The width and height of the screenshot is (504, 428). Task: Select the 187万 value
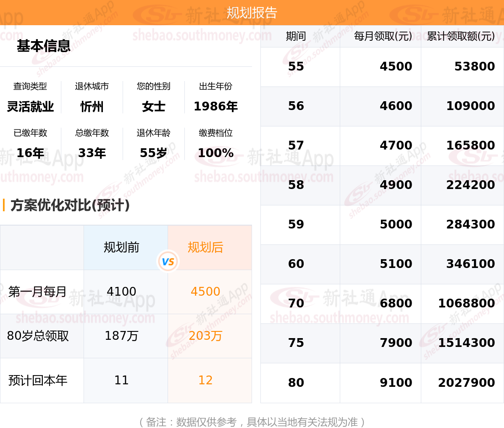click(121, 336)
